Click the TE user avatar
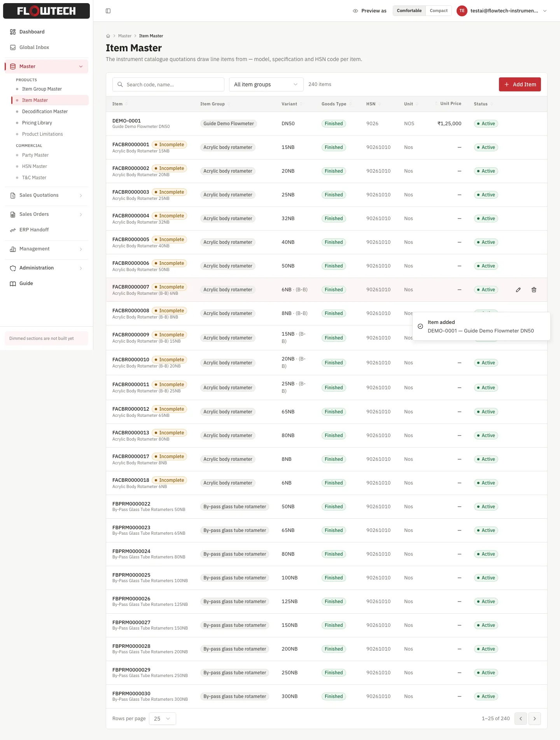 pos(462,11)
